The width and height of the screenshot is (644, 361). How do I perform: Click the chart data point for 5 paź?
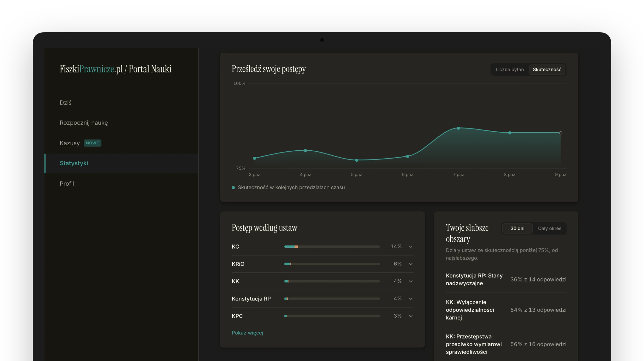click(x=357, y=160)
